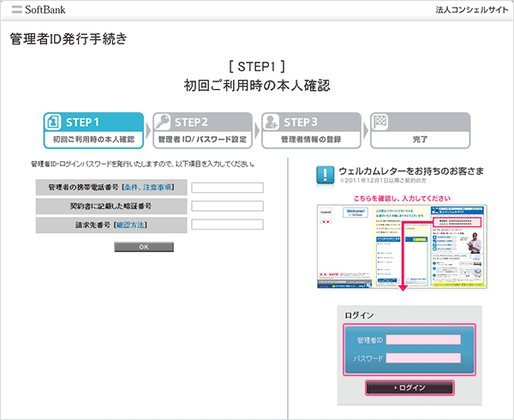Focus the 契約書に記載した暗証番号 input field
This screenshot has height=420, width=514.
click(227, 207)
